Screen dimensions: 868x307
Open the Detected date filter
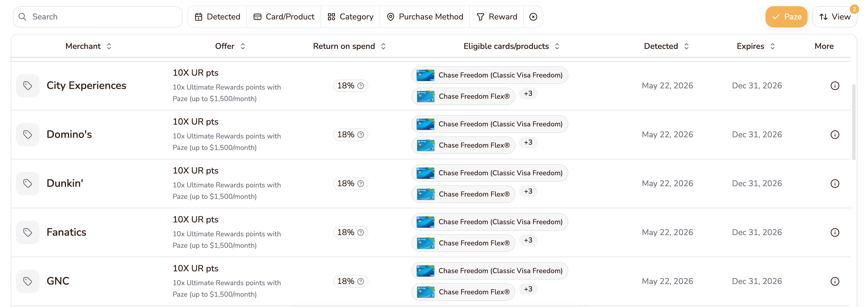tap(217, 16)
